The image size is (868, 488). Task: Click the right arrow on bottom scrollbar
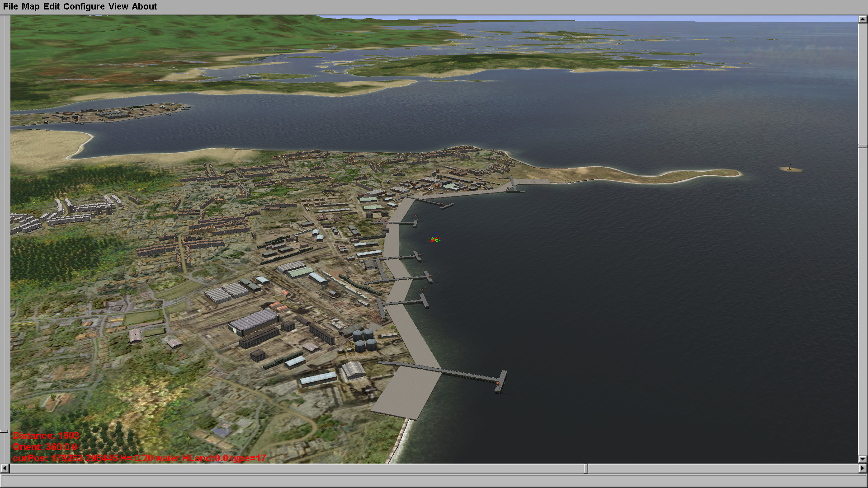[x=863, y=468]
